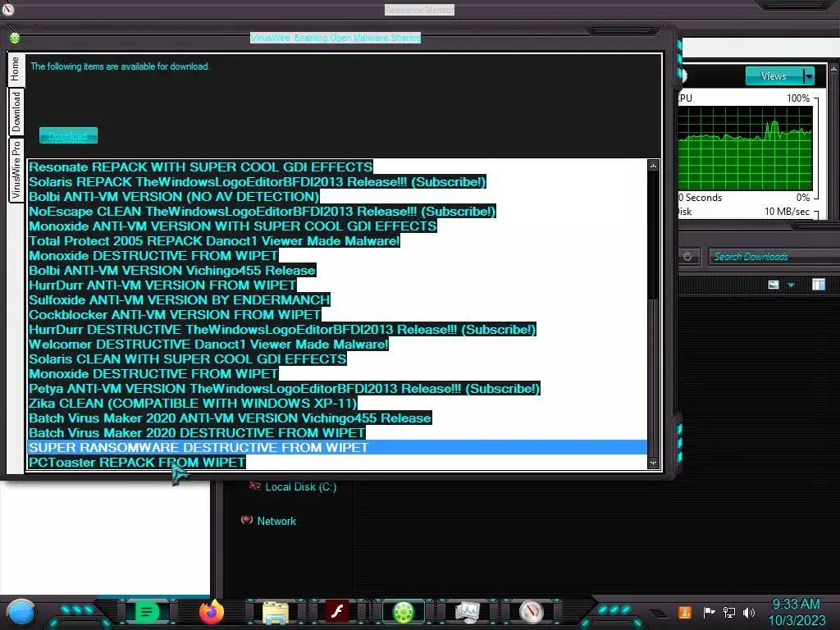Viewport: 840px width, 630px height.
Task: Click into the Search Downloads field
Action: pos(774,257)
